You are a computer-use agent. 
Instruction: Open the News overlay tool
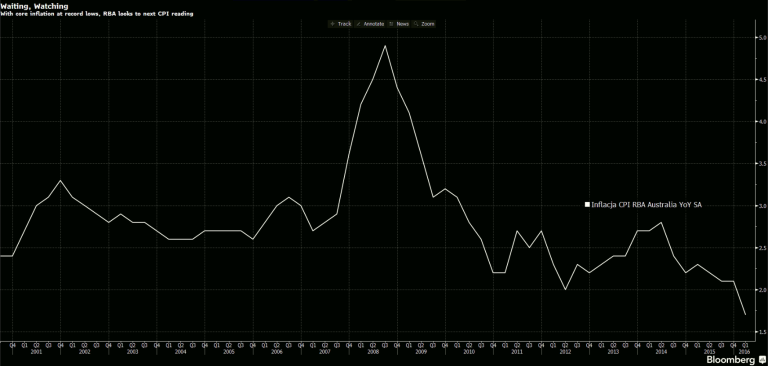[399, 24]
